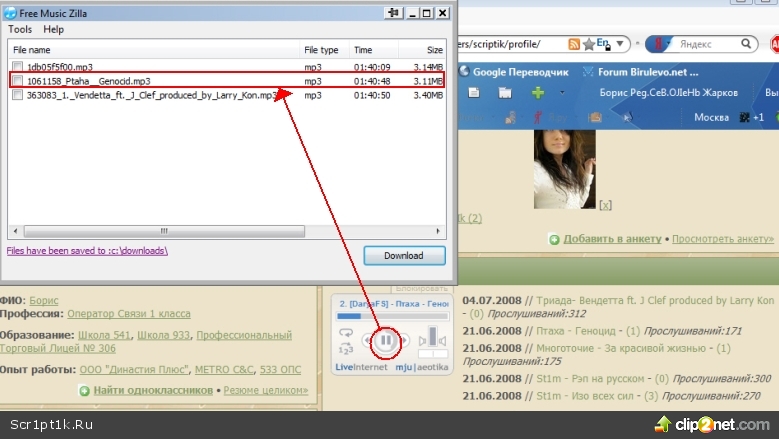Pause the LiveInternet music player
This screenshot has height=439, width=779.
[386, 341]
